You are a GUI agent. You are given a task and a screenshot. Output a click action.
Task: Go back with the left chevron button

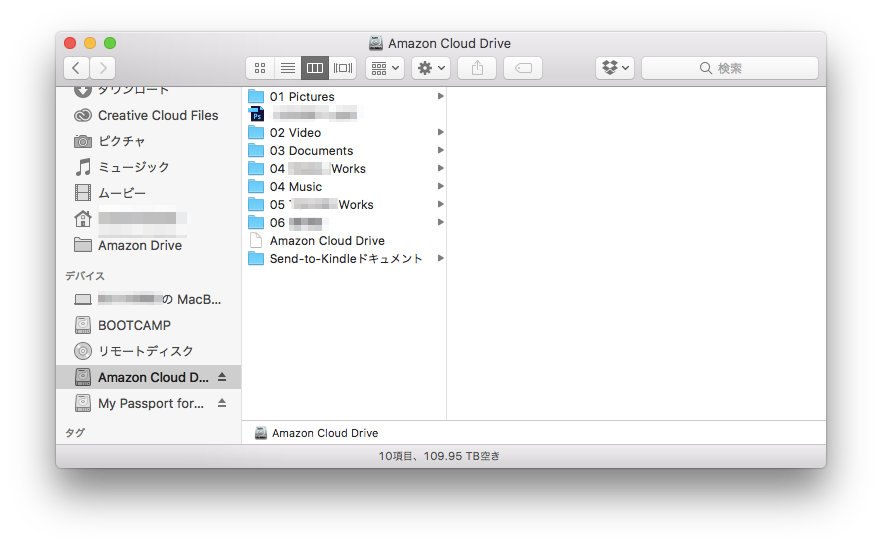76,68
